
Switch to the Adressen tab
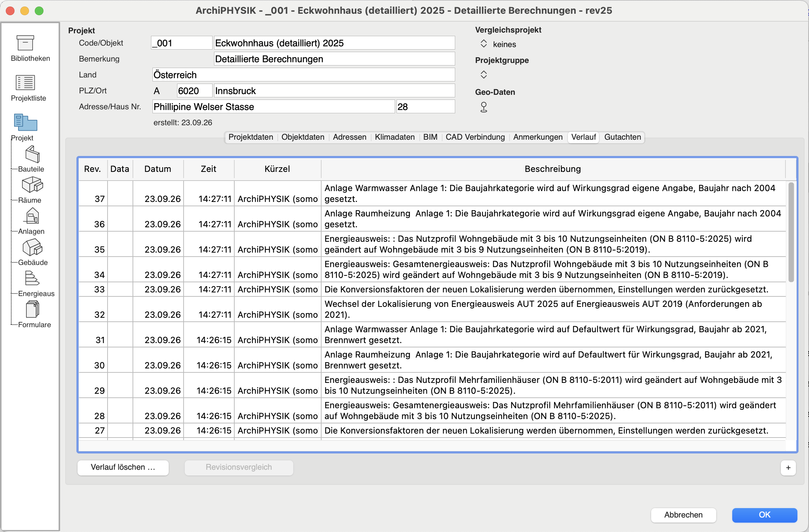coord(349,137)
